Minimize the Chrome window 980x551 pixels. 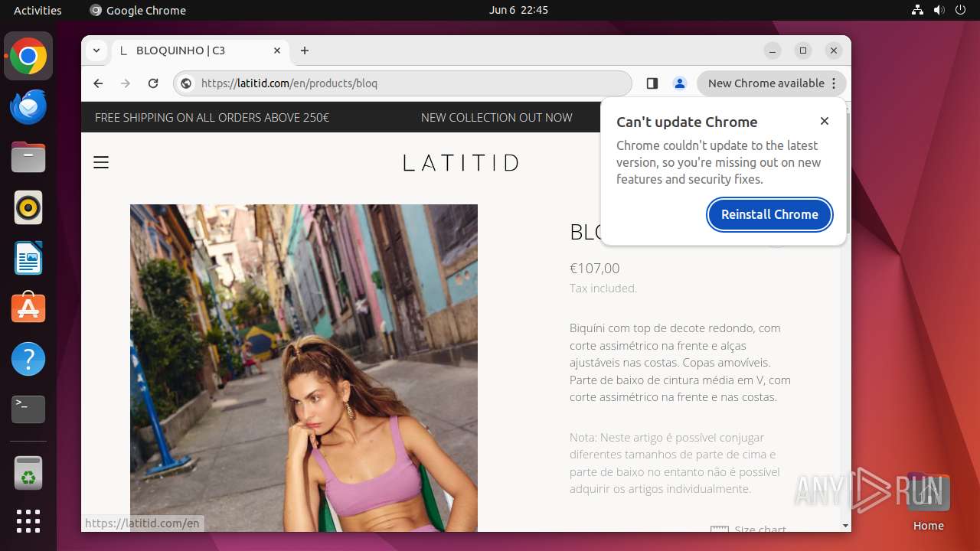click(x=773, y=51)
